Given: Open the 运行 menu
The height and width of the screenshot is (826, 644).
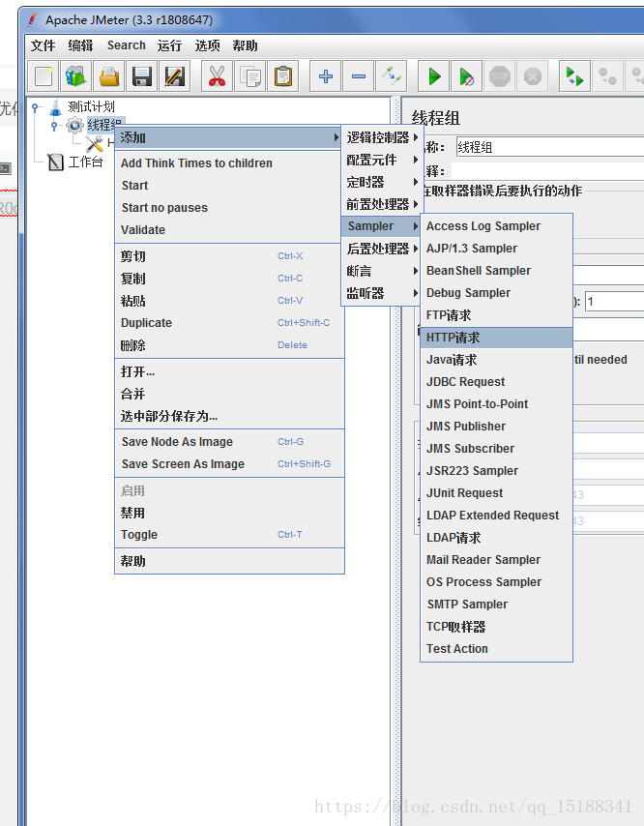Looking at the screenshot, I should click(169, 45).
